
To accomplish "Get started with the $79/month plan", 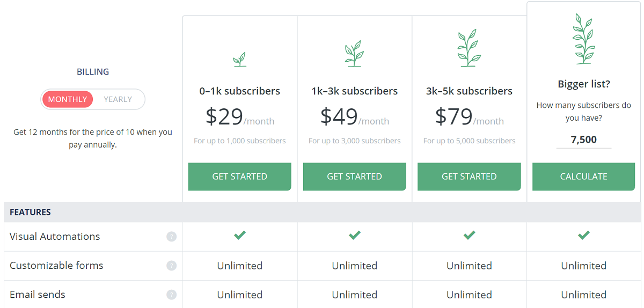I will tap(469, 177).
